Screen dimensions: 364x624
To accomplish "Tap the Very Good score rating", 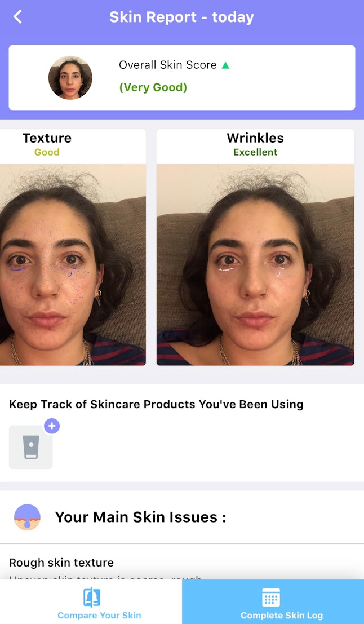I will click(x=153, y=87).
